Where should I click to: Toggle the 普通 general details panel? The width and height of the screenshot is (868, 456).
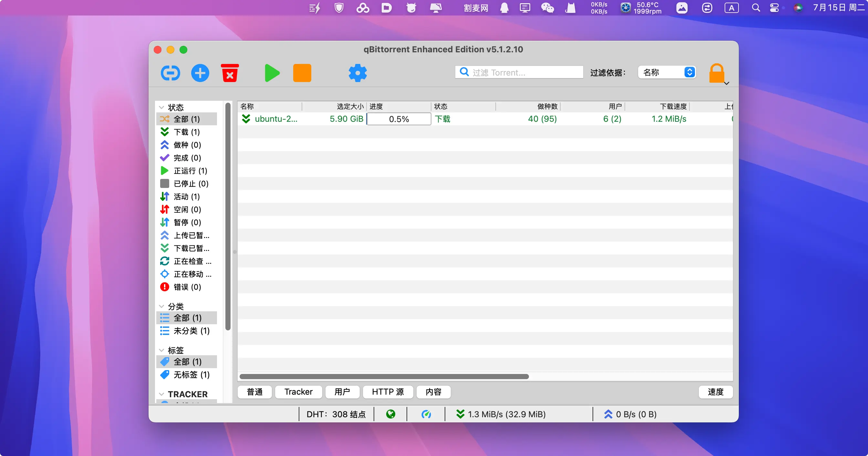(255, 392)
